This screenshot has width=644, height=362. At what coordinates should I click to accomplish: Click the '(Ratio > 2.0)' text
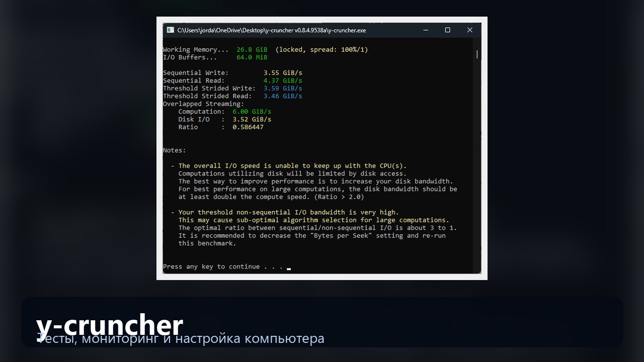[x=339, y=197]
